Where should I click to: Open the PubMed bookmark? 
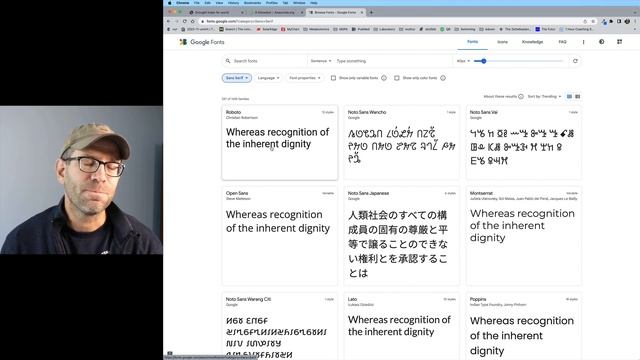[x=361, y=29]
